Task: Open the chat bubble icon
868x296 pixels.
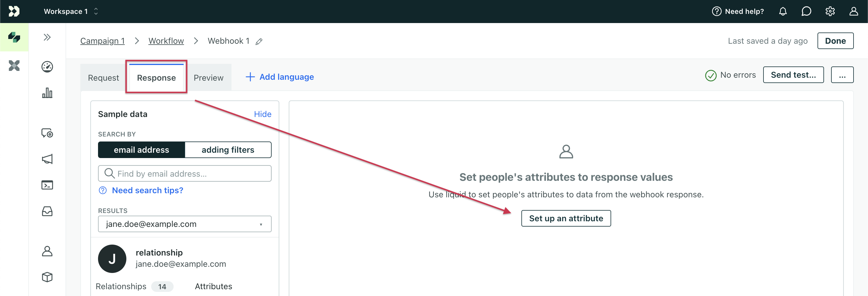Action: 806,12
